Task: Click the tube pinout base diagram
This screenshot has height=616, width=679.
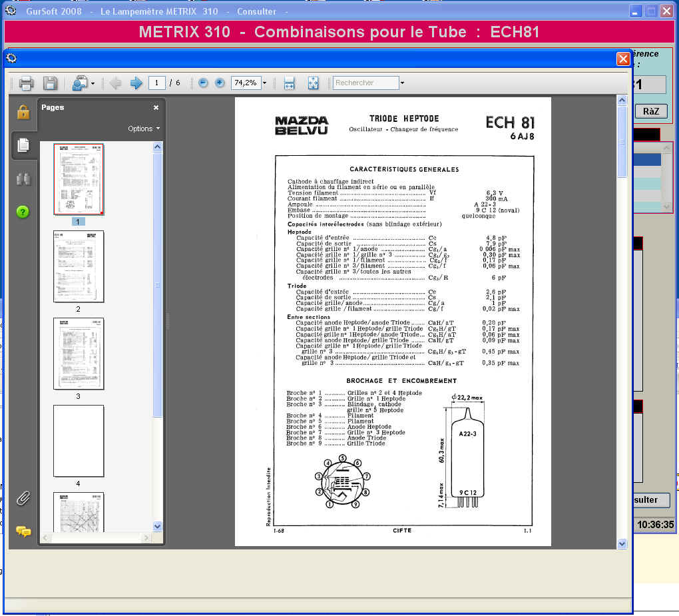Action: 343,481
